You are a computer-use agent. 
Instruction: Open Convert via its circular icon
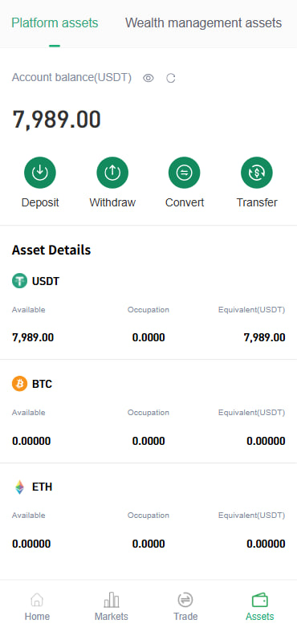[x=185, y=173]
